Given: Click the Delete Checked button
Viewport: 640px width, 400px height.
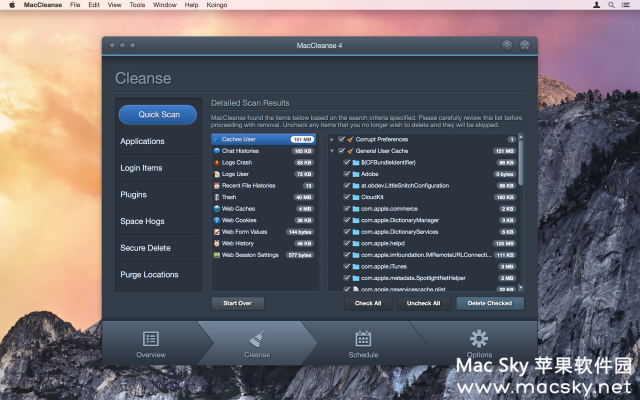Looking at the screenshot, I should click(490, 303).
